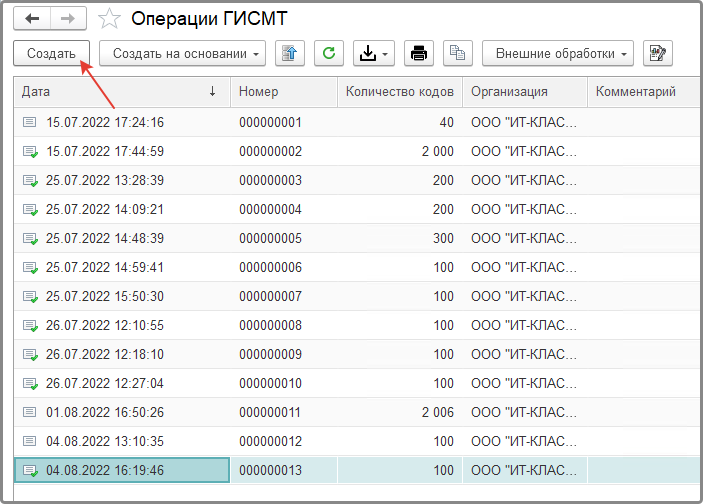Select date 25.07.2022 14:59:41
This screenshot has height=504, width=703.
105,267
